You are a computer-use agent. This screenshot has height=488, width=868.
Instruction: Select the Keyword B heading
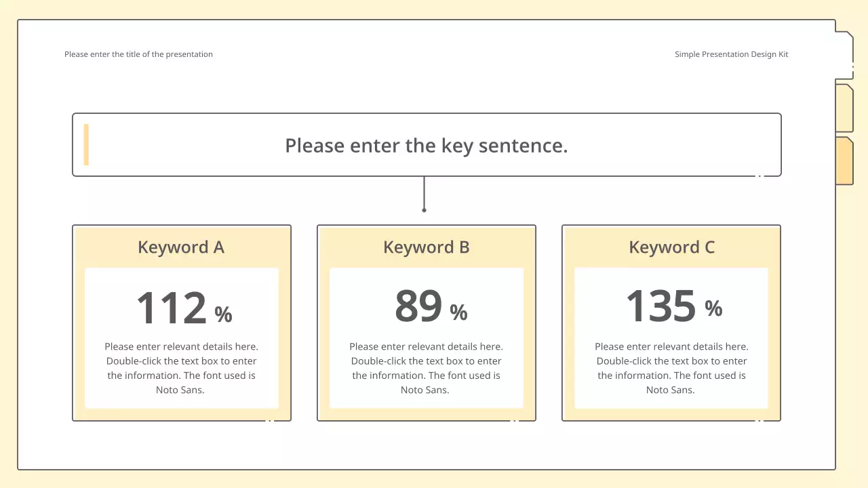427,247
